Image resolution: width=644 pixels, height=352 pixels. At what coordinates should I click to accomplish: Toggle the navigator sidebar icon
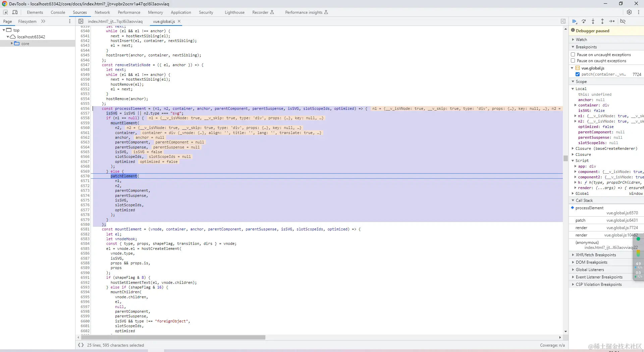click(81, 21)
